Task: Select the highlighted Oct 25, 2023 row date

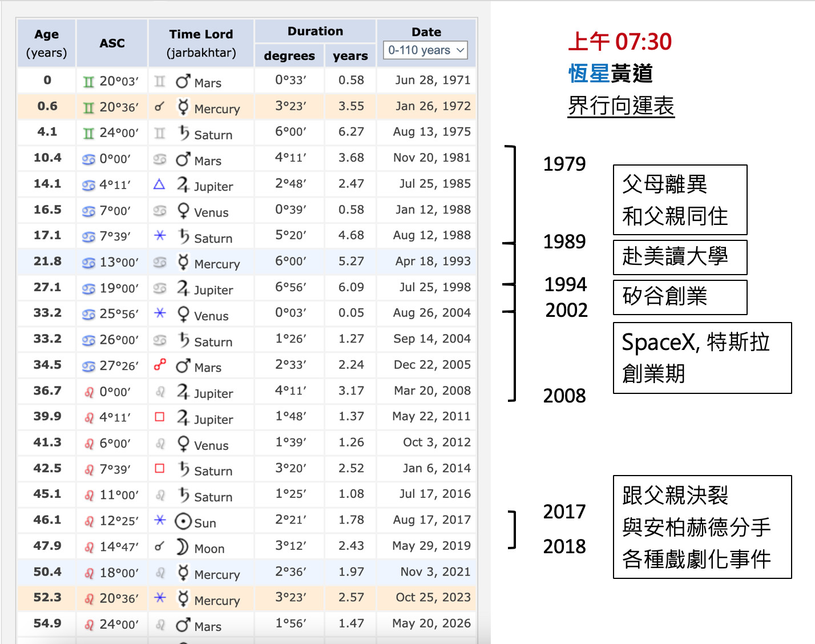Action: pyautogui.click(x=433, y=597)
